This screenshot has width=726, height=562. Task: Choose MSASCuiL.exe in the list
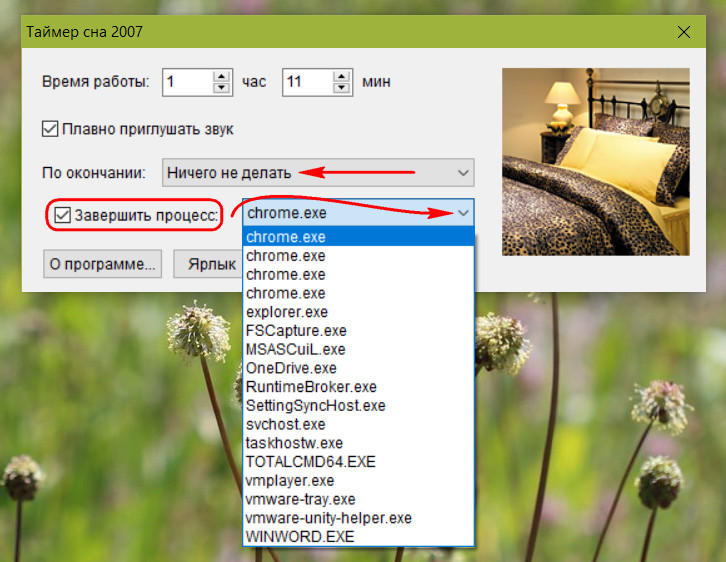pyautogui.click(x=358, y=349)
